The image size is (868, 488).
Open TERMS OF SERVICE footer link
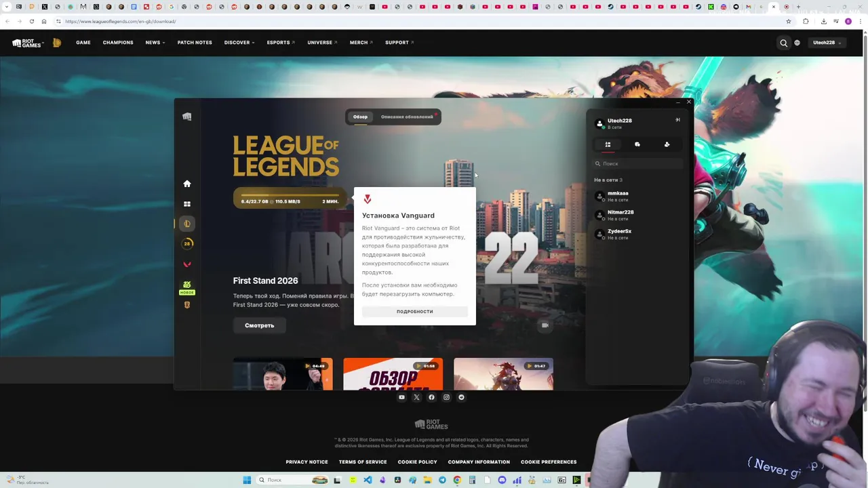click(363, 462)
